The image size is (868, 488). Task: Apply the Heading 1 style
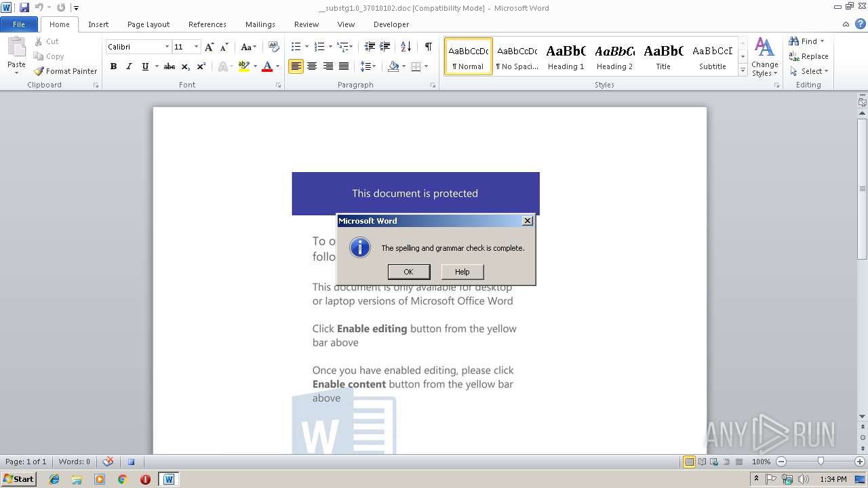pyautogui.click(x=566, y=56)
